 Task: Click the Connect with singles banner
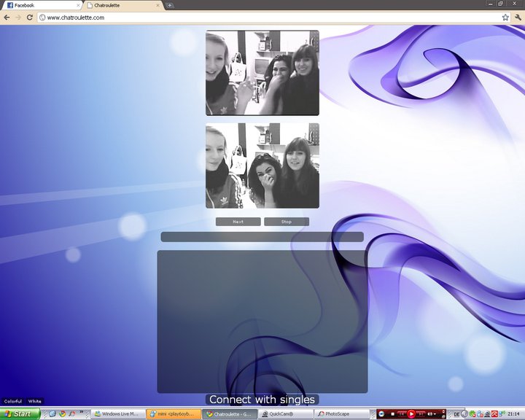click(262, 400)
